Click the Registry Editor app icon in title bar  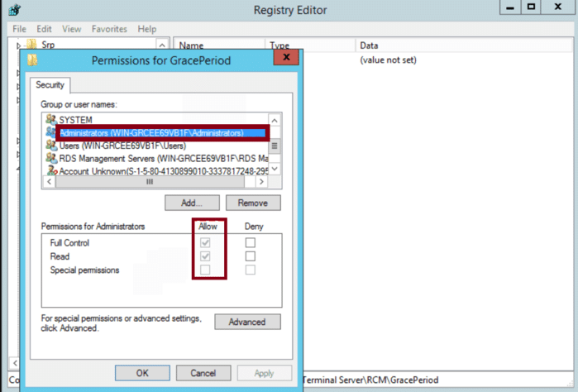(14, 10)
